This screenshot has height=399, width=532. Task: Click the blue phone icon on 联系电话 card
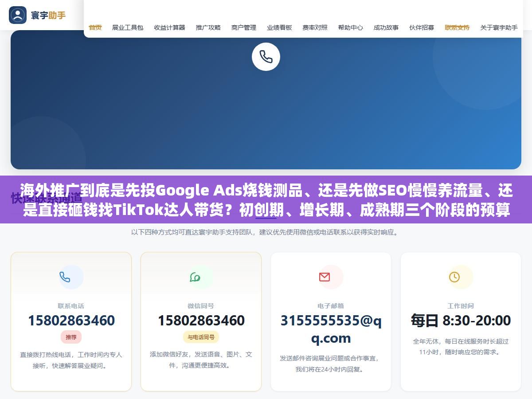click(x=65, y=277)
